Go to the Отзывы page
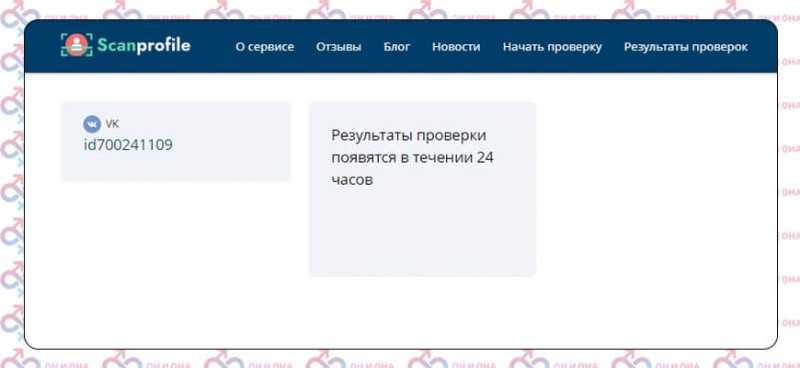Image resolution: width=800 pixels, height=368 pixels. [x=338, y=47]
